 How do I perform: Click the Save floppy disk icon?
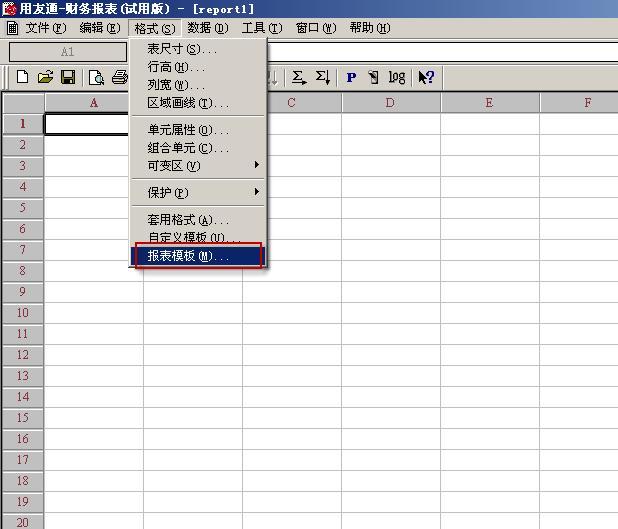68,77
